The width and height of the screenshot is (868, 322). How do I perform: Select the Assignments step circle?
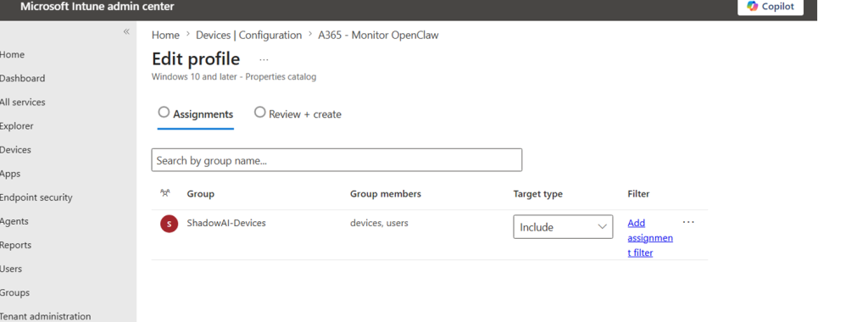164,113
